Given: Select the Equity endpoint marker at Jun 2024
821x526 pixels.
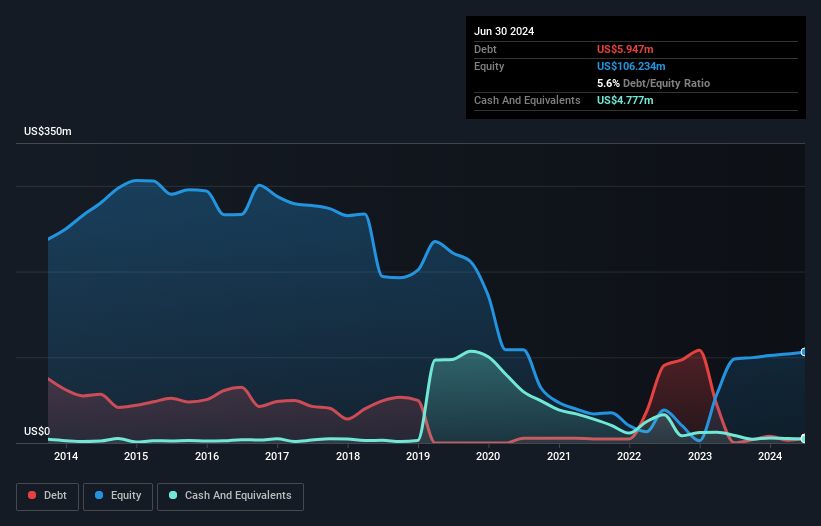Looking at the screenshot, I should (x=803, y=352).
